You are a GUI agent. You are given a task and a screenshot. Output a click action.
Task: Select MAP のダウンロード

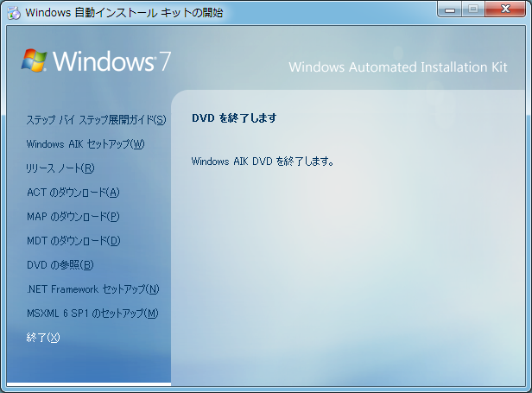coord(73,217)
